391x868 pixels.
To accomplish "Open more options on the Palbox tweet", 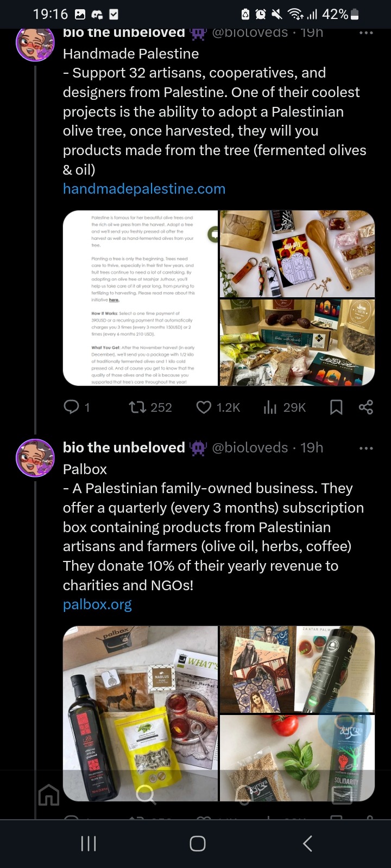I will tap(366, 448).
